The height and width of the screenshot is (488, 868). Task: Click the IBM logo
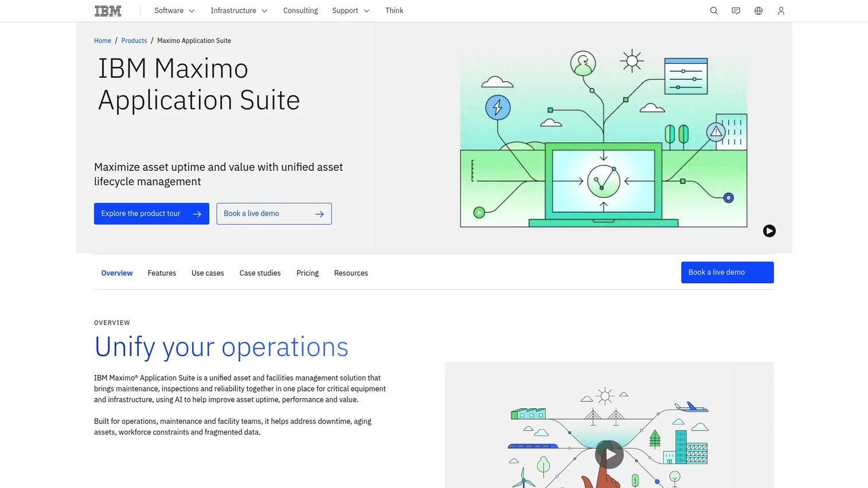[x=108, y=10]
